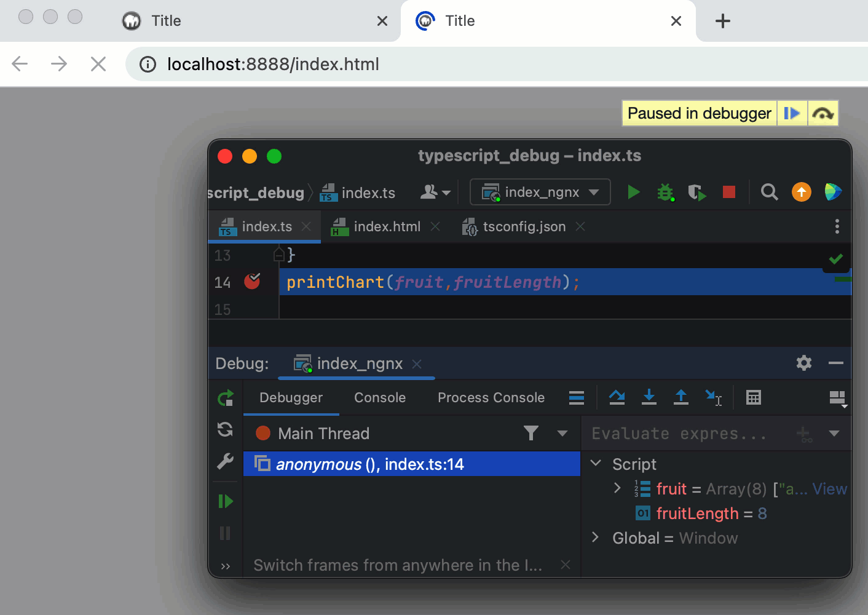Stop the debug session with red square
This screenshot has height=615, width=868.
[x=729, y=192]
